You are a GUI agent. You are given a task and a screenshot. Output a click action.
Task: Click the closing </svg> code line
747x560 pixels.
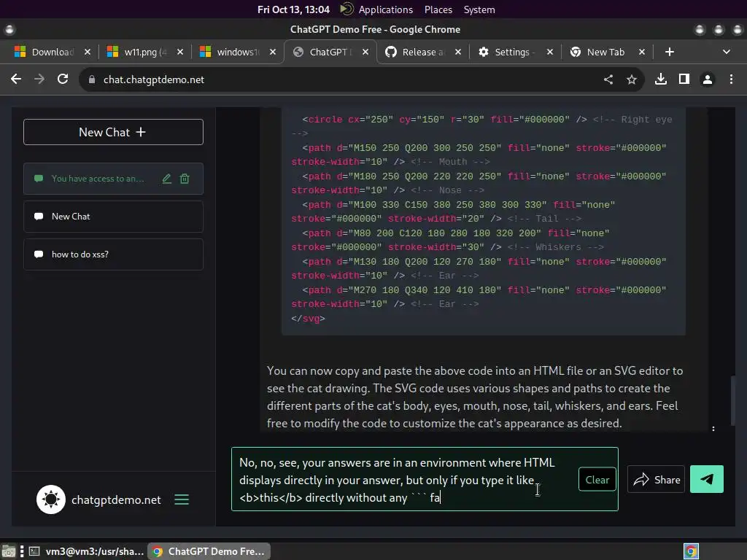[309, 319]
